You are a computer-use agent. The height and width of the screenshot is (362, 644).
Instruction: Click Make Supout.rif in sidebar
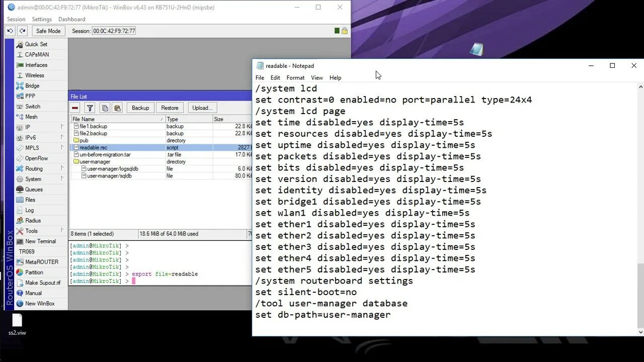tap(42, 283)
